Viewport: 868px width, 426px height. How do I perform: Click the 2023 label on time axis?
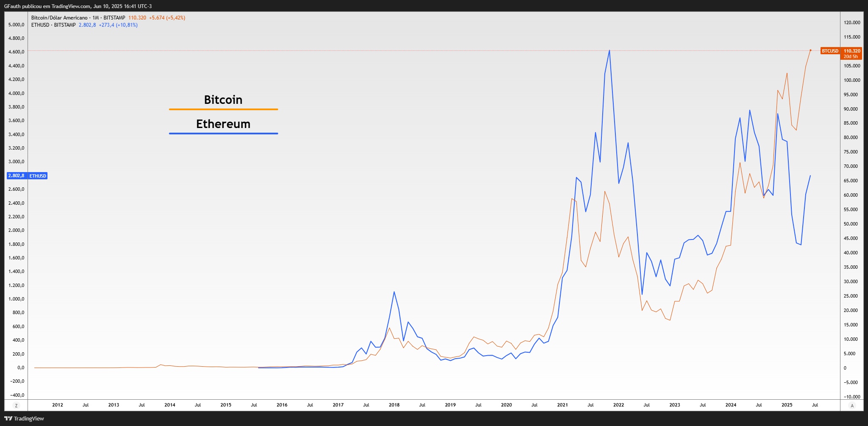[675, 405]
